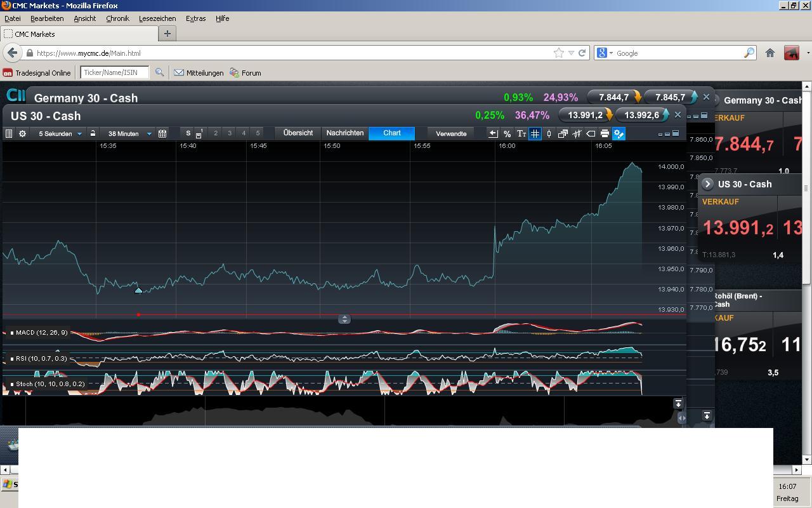Open the Tradesignal Online link

click(x=37, y=73)
